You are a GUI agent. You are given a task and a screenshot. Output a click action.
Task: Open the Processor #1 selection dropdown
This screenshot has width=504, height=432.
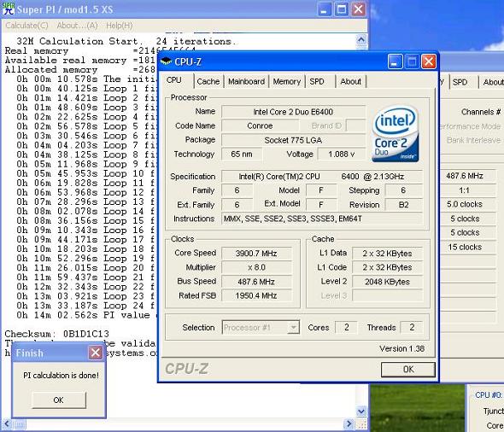(x=261, y=327)
